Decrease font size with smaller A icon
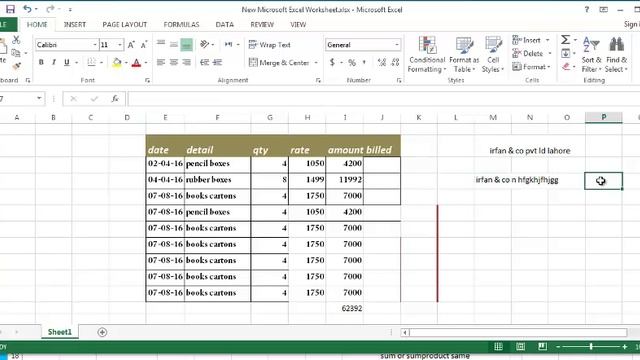Image resolution: width=640 pixels, height=360 pixels. point(144,44)
